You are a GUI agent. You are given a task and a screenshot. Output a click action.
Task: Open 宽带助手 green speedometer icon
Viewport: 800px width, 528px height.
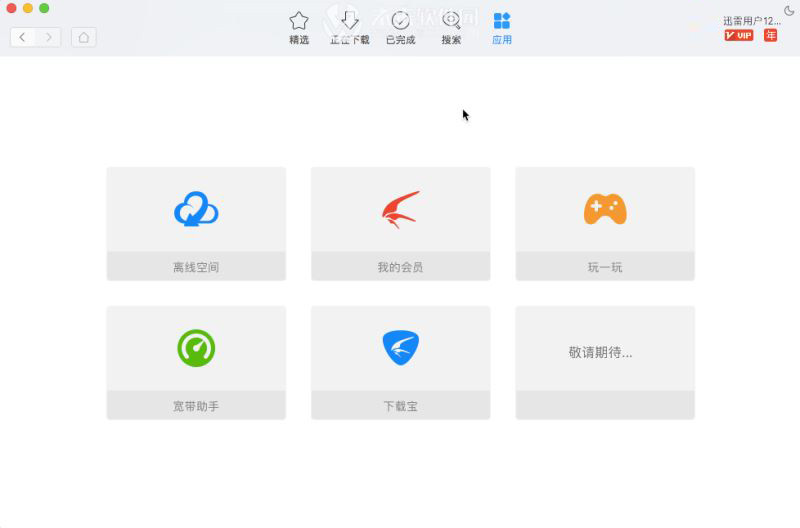click(x=196, y=348)
